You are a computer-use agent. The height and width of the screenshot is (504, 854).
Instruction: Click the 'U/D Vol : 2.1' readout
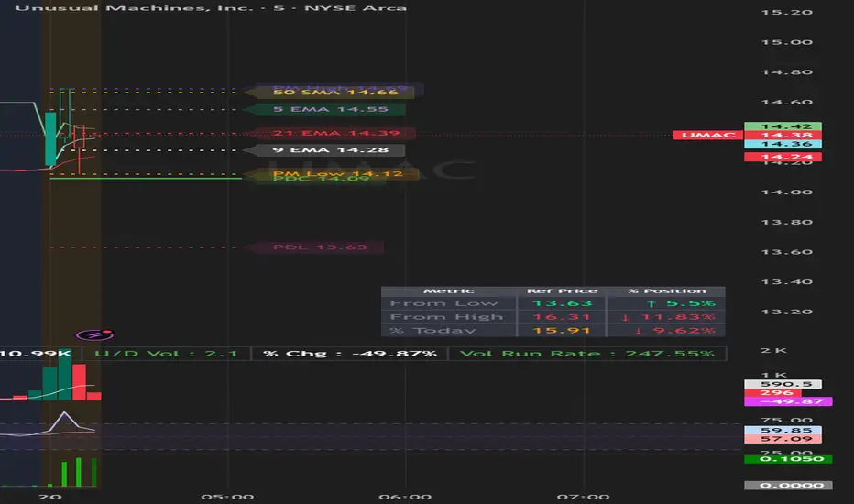click(x=166, y=354)
